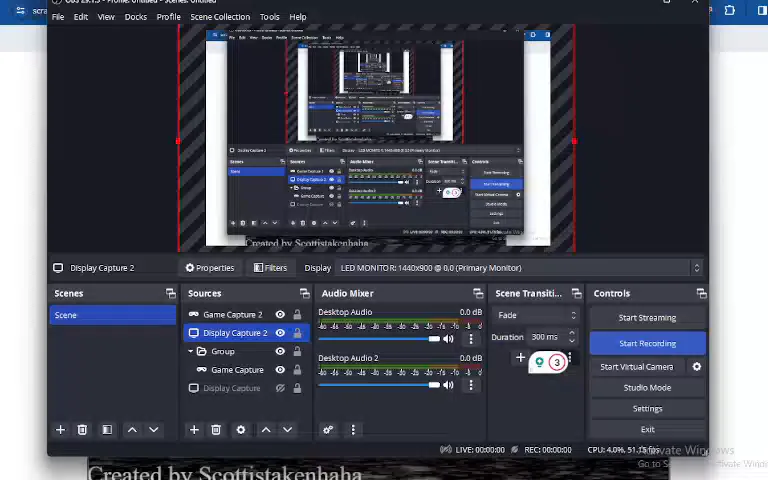Open Audio Mixer menu three-dot icon
Viewport: 768px width, 480px height.
point(353,430)
